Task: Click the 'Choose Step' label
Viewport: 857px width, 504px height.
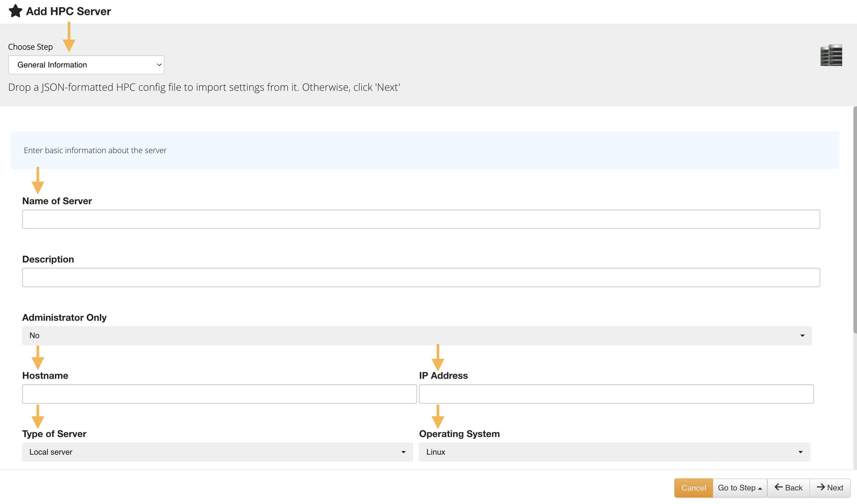Action: [x=30, y=47]
